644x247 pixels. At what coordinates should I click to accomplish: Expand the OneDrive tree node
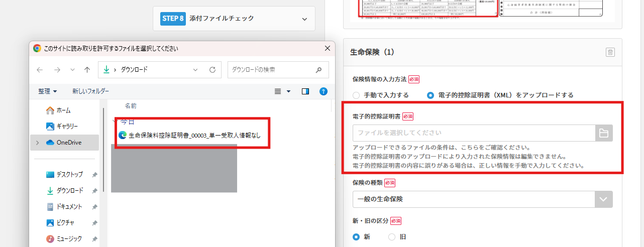click(x=38, y=143)
